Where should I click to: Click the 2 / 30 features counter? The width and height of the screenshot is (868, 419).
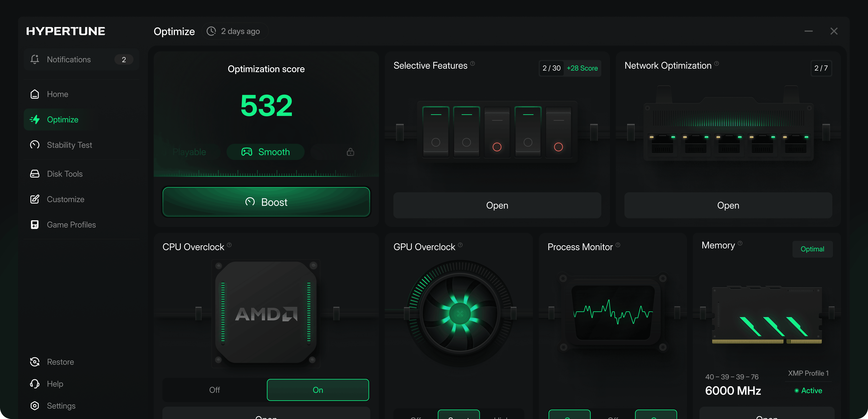(552, 68)
